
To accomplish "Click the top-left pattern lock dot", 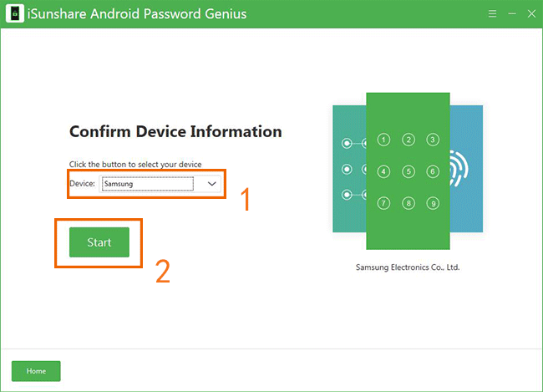I will coord(347,144).
